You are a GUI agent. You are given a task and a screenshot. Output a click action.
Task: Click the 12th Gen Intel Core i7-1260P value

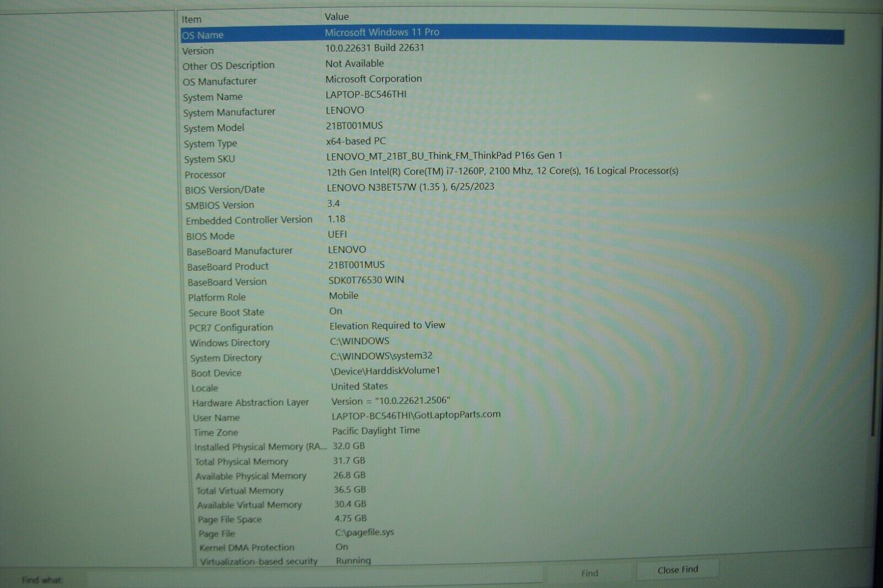coord(502,171)
